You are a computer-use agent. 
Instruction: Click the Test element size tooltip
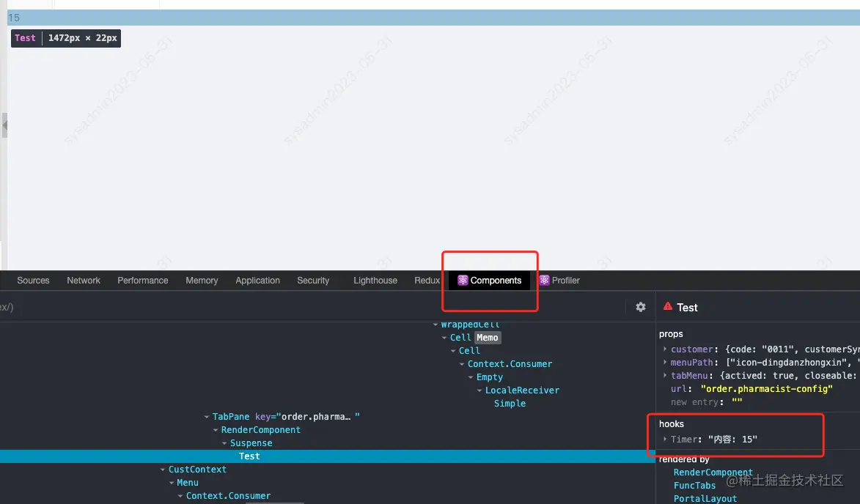(66, 38)
